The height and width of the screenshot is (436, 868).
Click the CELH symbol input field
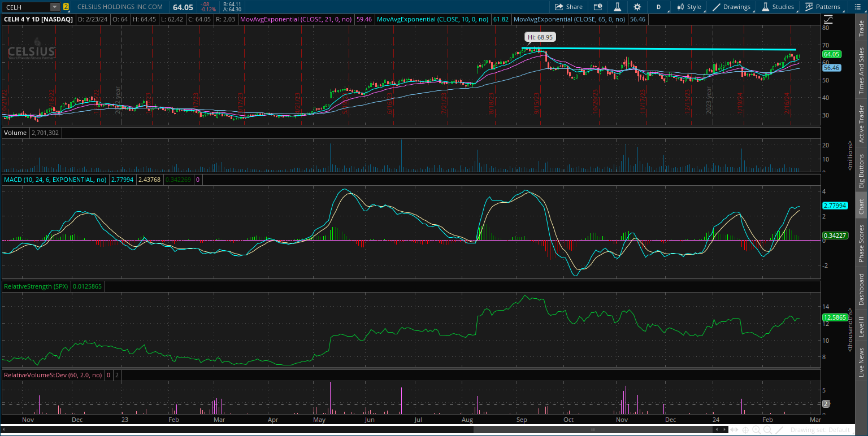pyautogui.click(x=26, y=7)
